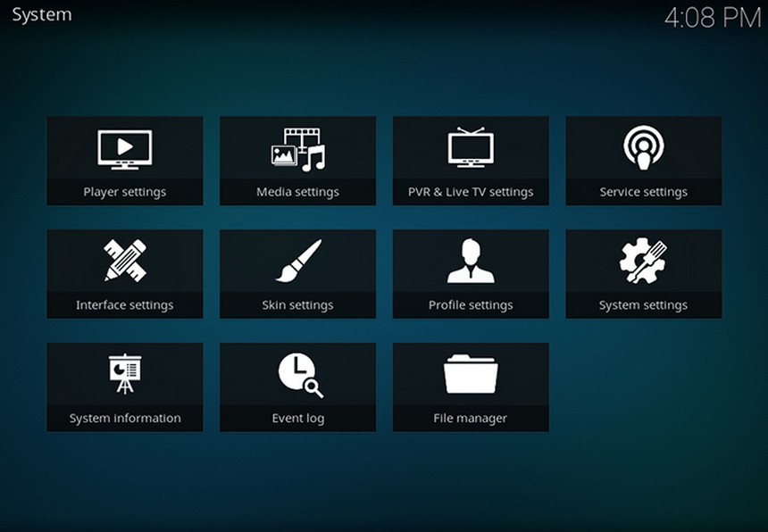Click the Player settings monitor play icon

click(125, 150)
